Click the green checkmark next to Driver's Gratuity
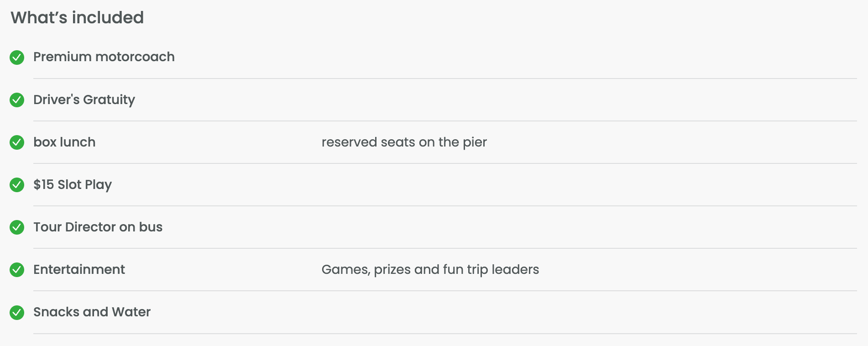The image size is (868, 346). [17, 100]
